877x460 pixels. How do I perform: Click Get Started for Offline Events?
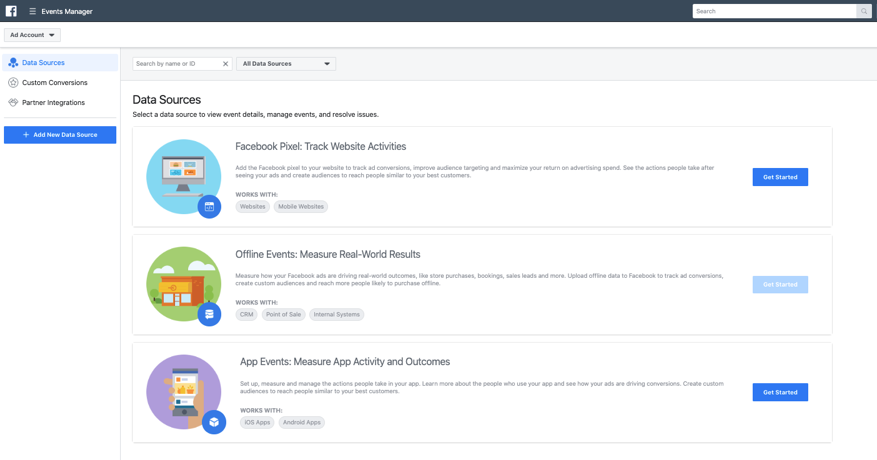click(x=780, y=284)
